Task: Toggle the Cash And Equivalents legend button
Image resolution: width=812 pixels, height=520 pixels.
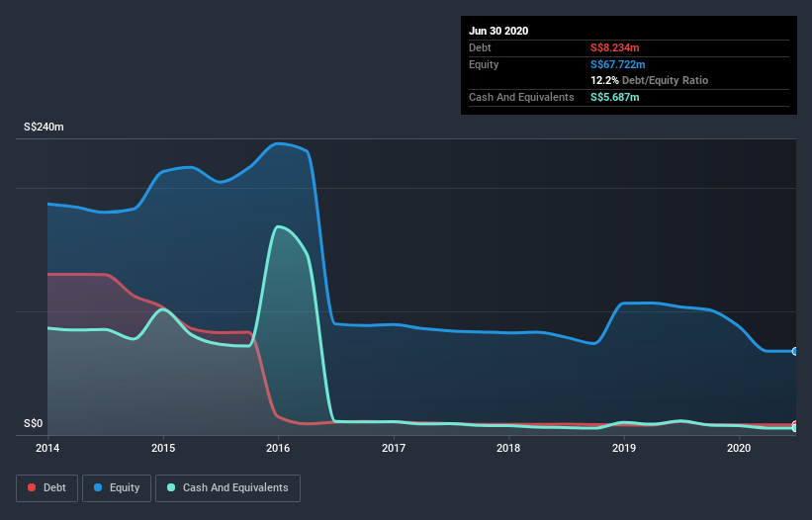Action: click(x=227, y=488)
